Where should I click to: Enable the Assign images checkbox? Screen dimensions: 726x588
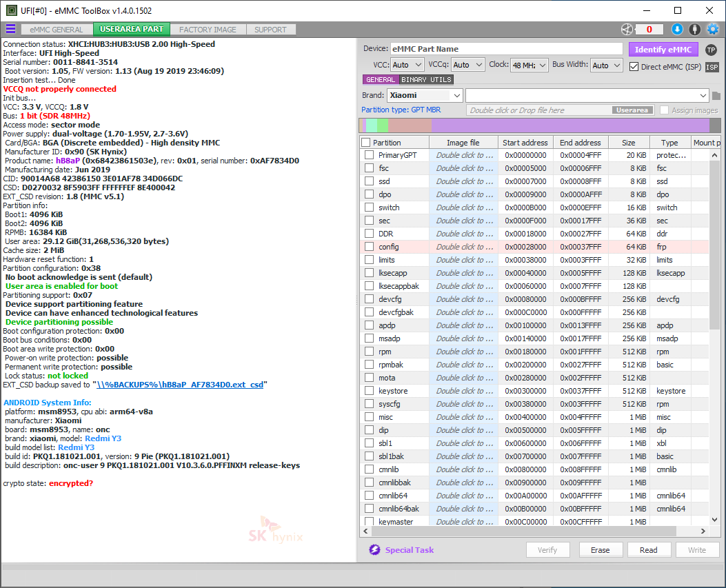pos(665,110)
